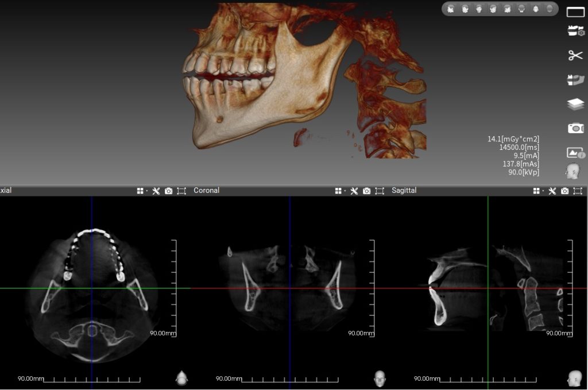The height and width of the screenshot is (390, 588).
Task: Open volume rendering settings icon with gear
Action: pos(575,32)
